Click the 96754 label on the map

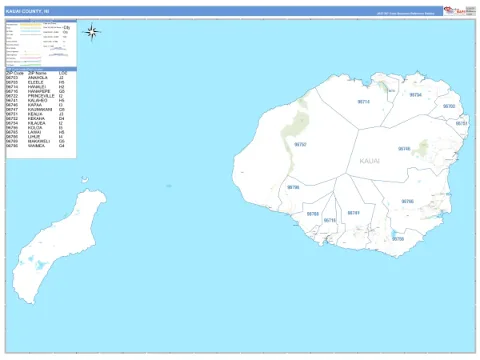tap(415, 95)
